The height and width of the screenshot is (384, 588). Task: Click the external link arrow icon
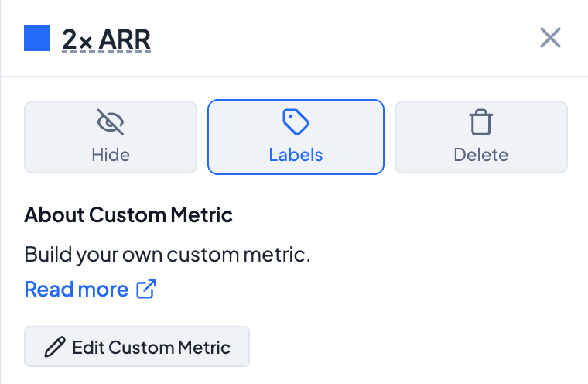(x=146, y=290)
